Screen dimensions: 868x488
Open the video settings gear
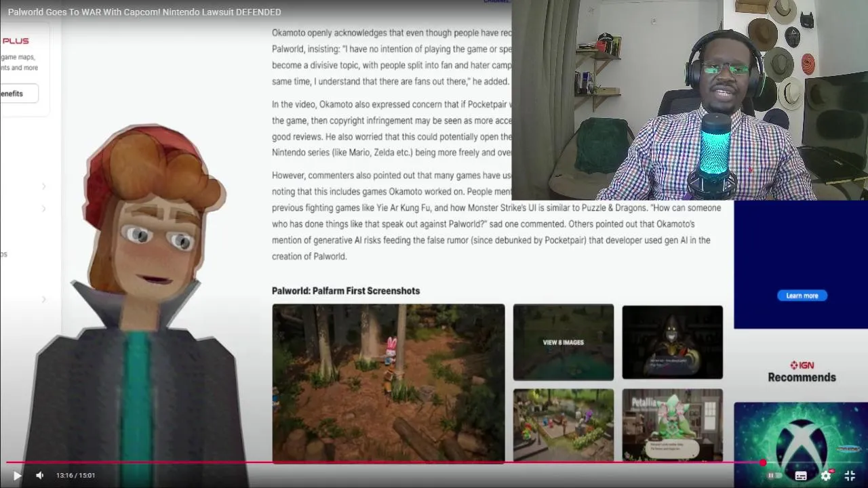[825, 476]
